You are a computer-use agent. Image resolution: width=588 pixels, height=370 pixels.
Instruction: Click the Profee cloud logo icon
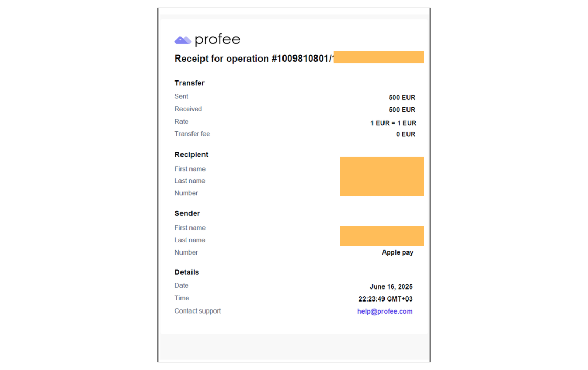(183, 40)
